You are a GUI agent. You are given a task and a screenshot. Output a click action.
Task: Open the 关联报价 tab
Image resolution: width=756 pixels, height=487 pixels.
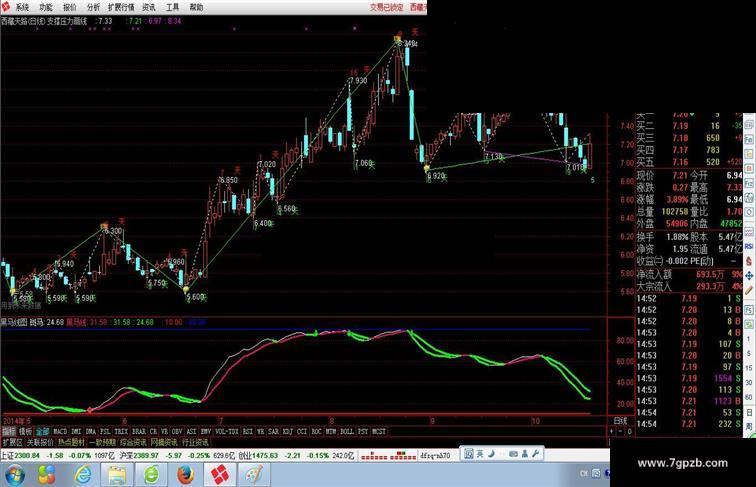point(40,442)
